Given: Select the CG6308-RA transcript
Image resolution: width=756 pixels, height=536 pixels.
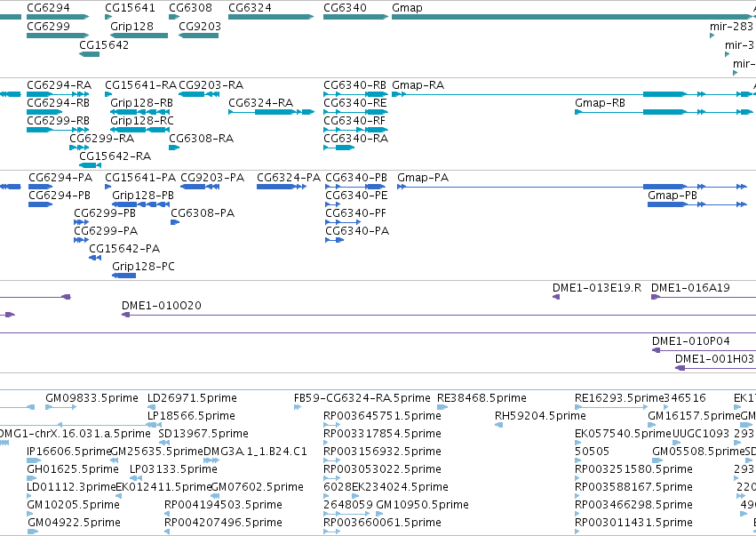Looking at the screenshot, I should point(174,148).
